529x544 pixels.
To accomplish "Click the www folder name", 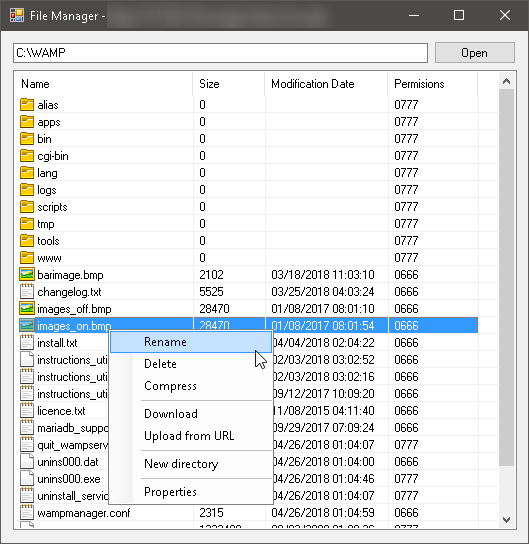I will (49, 258).
